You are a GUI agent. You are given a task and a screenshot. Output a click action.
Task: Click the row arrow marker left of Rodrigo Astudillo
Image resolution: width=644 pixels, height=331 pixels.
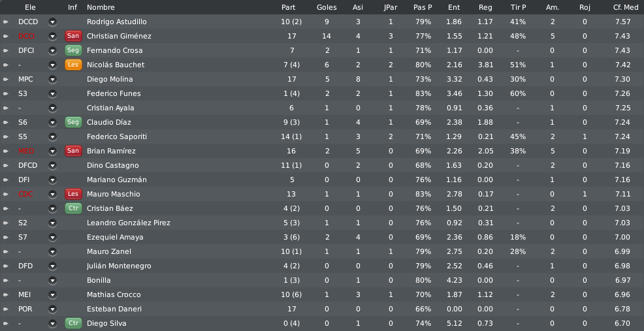click(6, 22)
